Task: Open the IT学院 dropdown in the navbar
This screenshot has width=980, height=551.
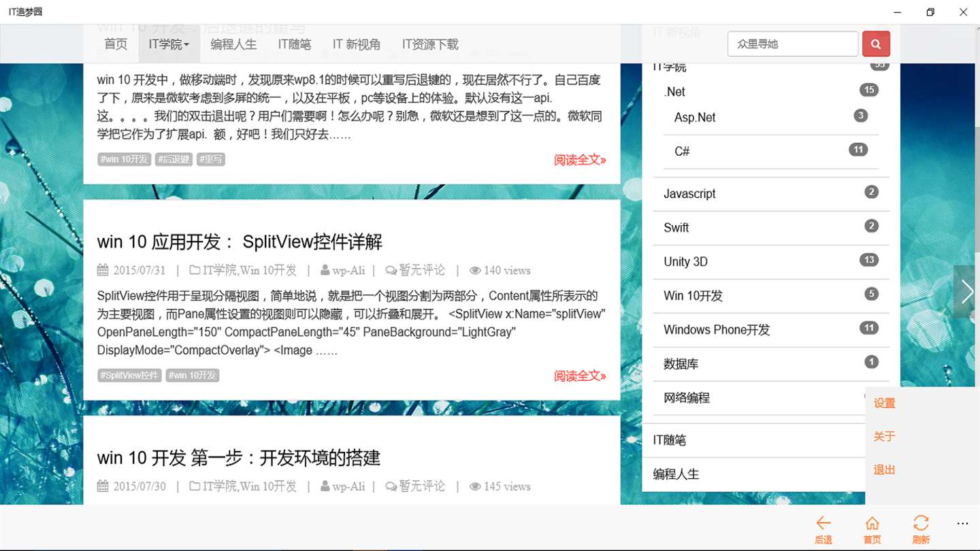Action: [169, 44]
